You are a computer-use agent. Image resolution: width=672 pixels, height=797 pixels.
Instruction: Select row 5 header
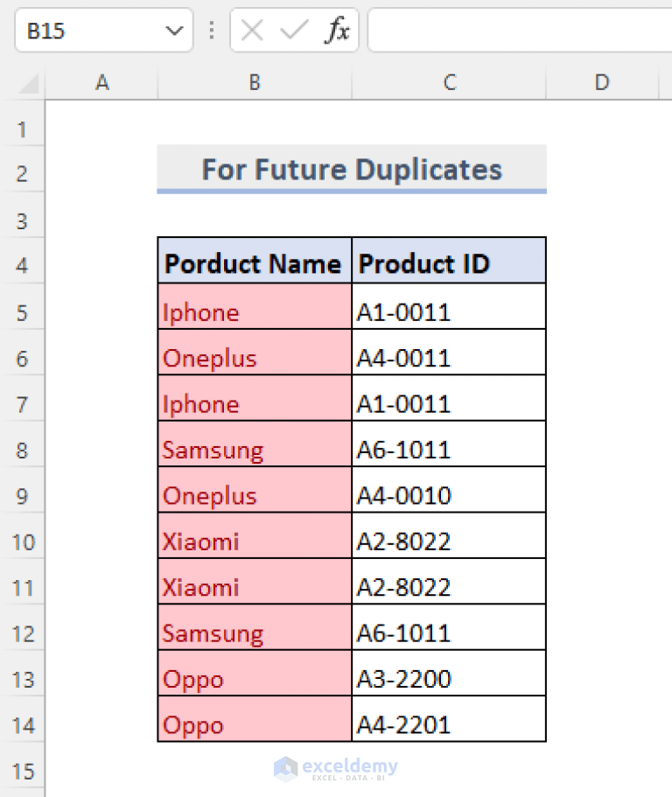[x=22, y=311]
